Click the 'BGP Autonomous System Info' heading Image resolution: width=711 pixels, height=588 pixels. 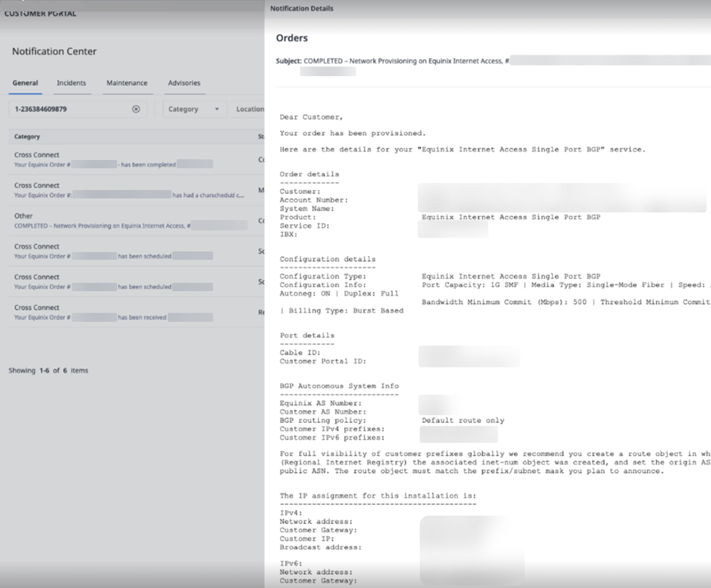[x=339, y=386]
